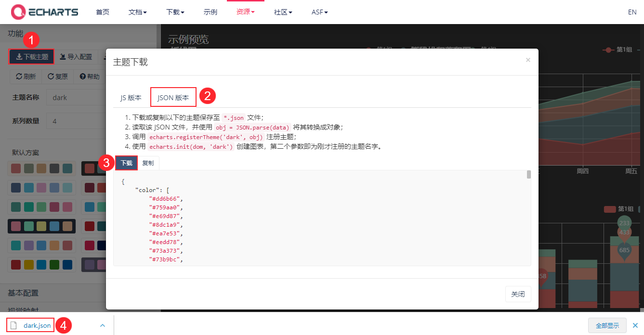Click the "#8dc1a9" color code line
Viewport: 644px width, 335px height.
(167, 225)
